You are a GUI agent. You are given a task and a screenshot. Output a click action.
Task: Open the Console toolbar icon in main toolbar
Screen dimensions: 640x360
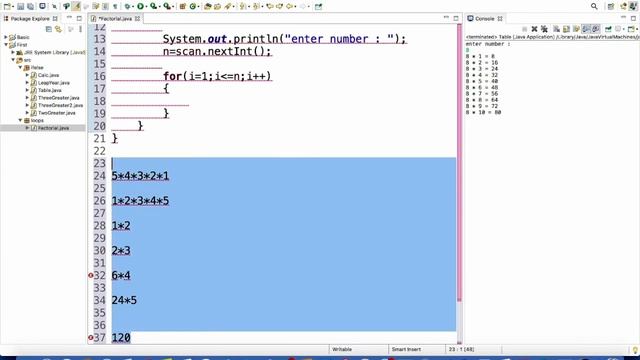42,6
